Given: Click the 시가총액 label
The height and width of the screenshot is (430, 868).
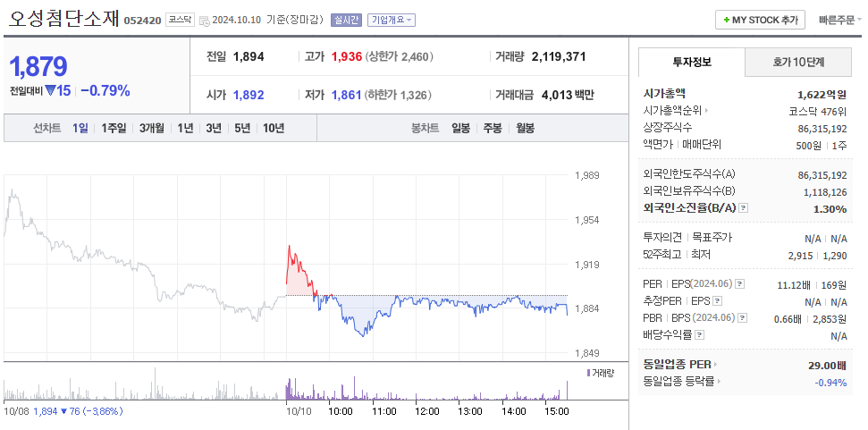Looking at the screenshot, I should [x=664, y=94].
